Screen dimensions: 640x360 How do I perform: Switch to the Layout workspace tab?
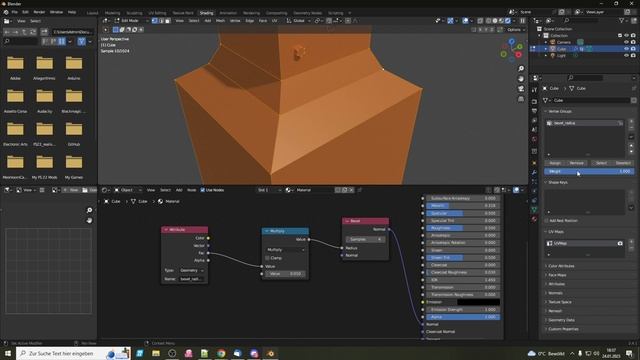coord(92,13)
